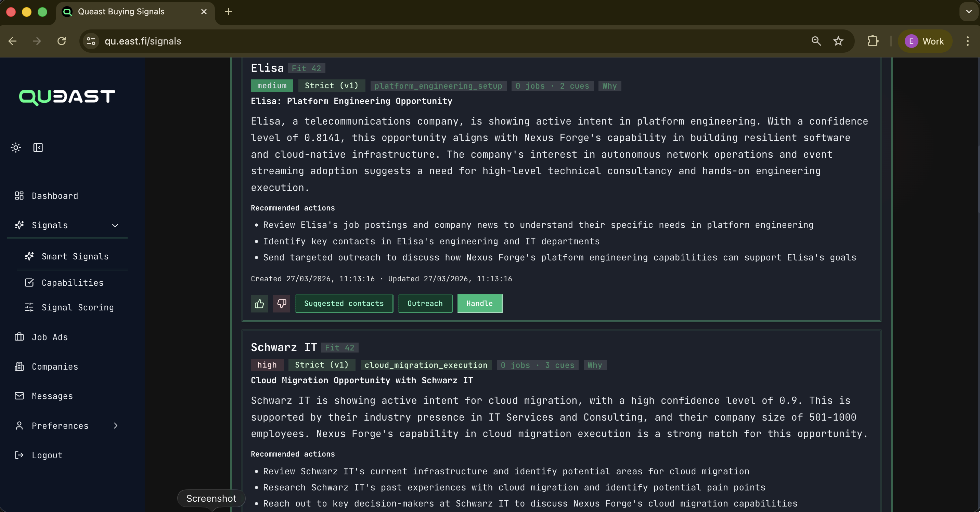
Task: Click Suggested contacts for Elisa
Action: pos(344,303)
